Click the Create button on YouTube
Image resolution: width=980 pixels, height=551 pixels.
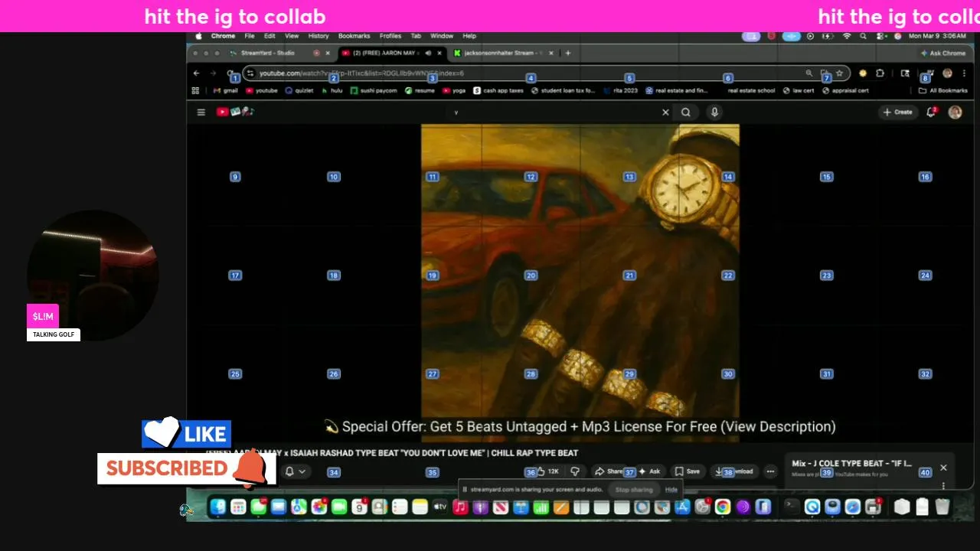pos(897,112)
